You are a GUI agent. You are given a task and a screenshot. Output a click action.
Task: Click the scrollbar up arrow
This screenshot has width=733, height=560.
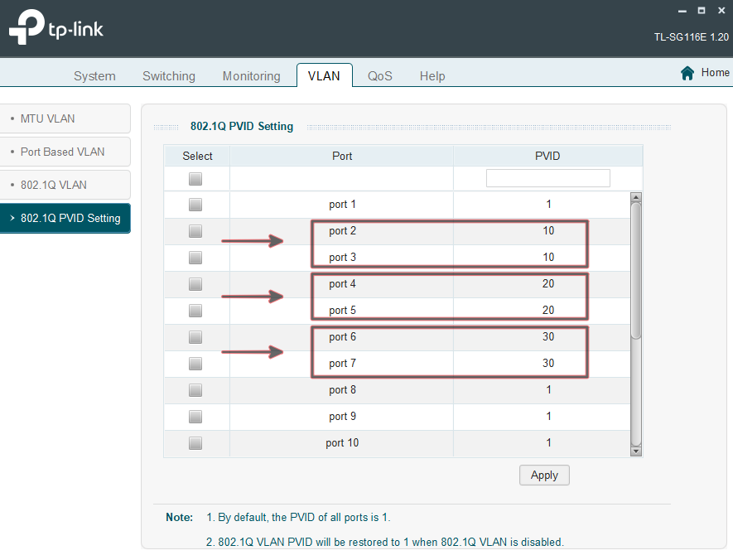coord(636,198)
